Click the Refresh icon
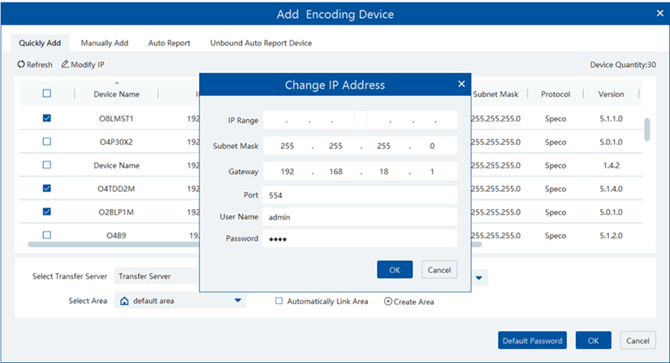The width and height of the screenshot is (670, 363). [21, 64]
